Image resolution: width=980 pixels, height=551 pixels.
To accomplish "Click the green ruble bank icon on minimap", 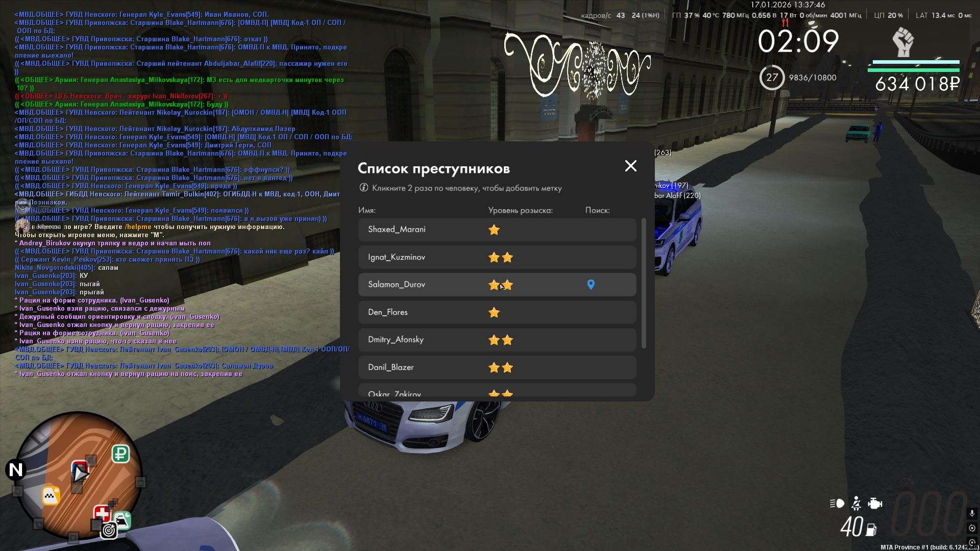I will (x=120, y=454).
